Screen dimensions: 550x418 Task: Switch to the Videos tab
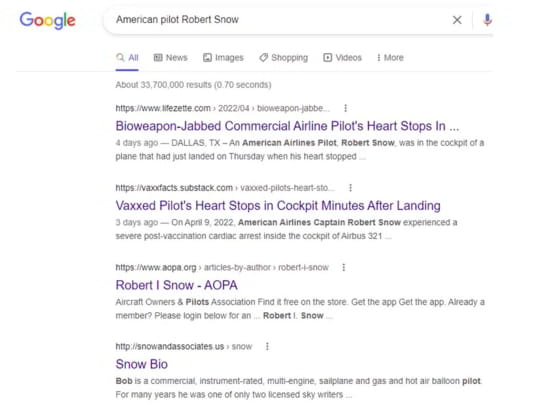coord(342,58)
